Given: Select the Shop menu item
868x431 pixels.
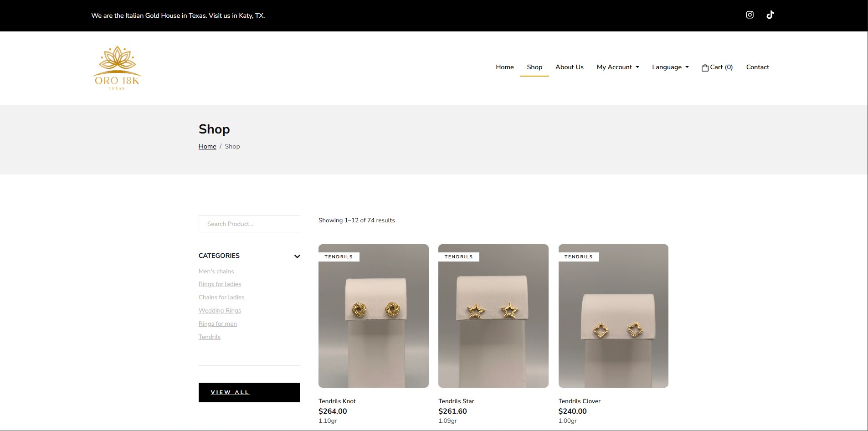Looking at the screenshot, I should (534, 67).
